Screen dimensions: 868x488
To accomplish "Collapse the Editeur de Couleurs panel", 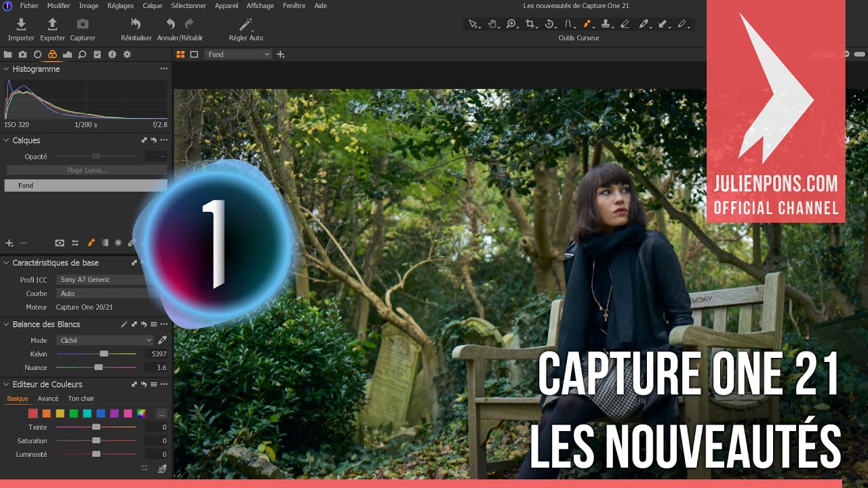I will [6, 384].
